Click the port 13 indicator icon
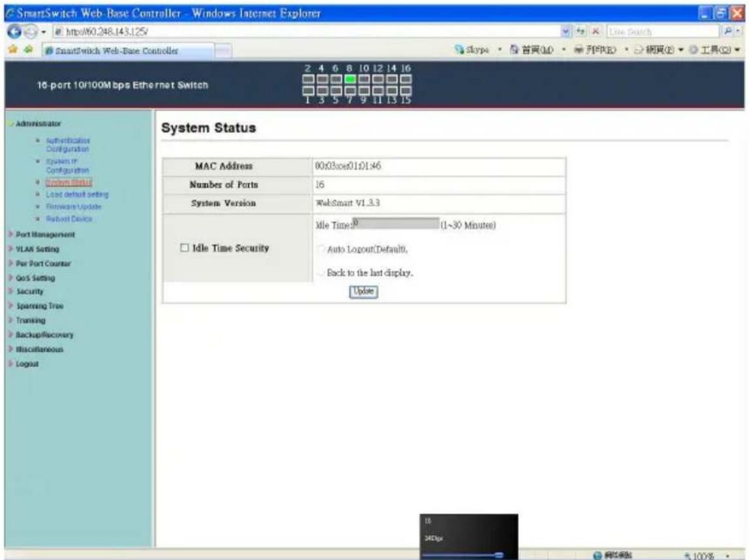The width and height of the screenshot is (749, 560). pos(391,90)
